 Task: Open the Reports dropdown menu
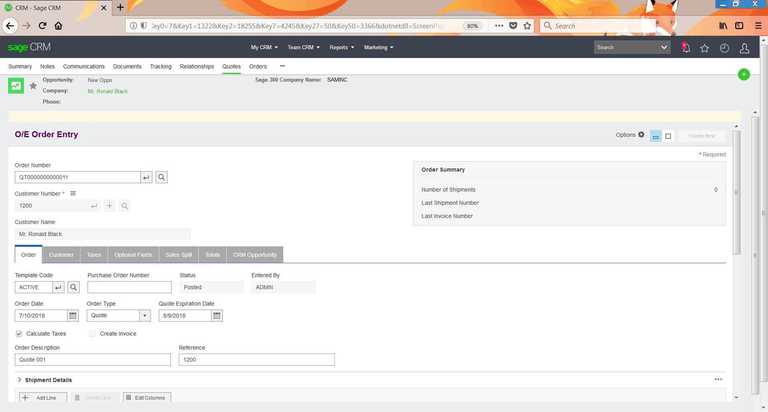341,48
